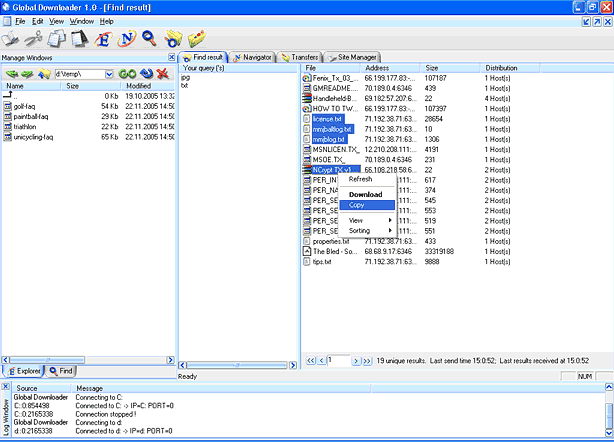The image size is (614, 442).
Task: Click the Explorer 'E' toolbar icon
Action: click(x=103, y=39)
